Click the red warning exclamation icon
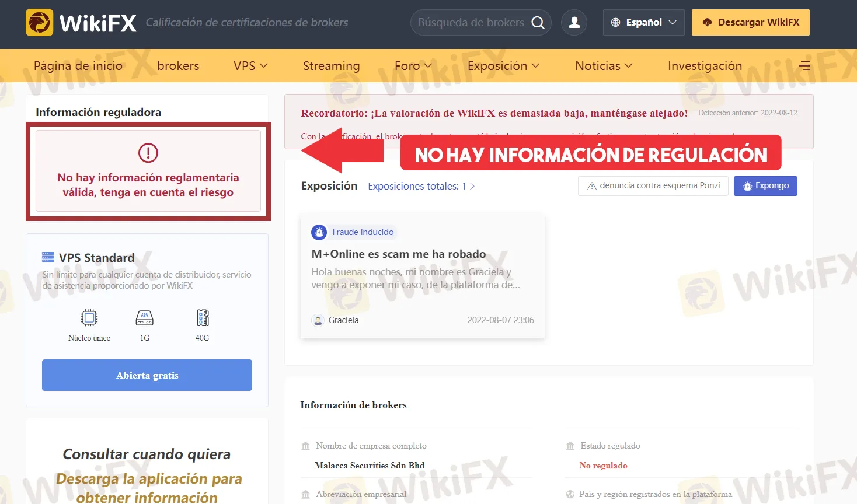This screenshot has width=857, height=504. (x=148, y=153)
